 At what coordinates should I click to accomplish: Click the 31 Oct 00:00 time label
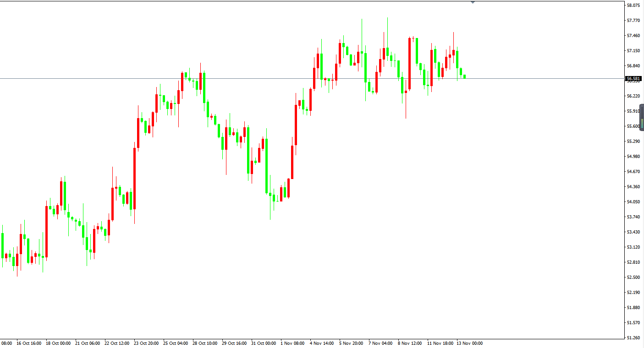pyautogui.click(x=264, y=343)
